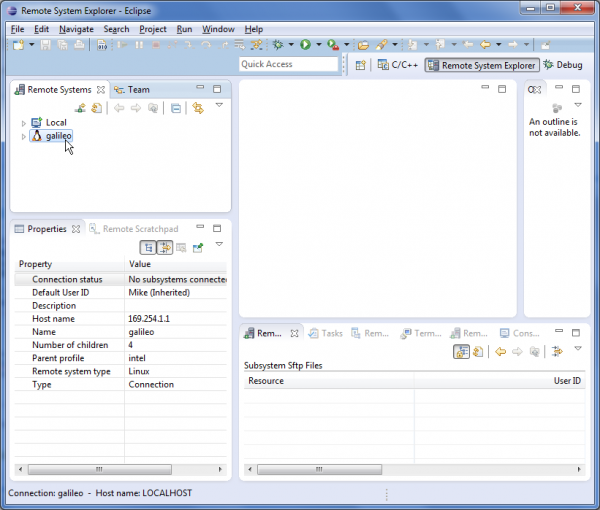Click the Remote System Explorer perspective button
This screenshot has height=510, width=600.
click(x=482, y=65)
